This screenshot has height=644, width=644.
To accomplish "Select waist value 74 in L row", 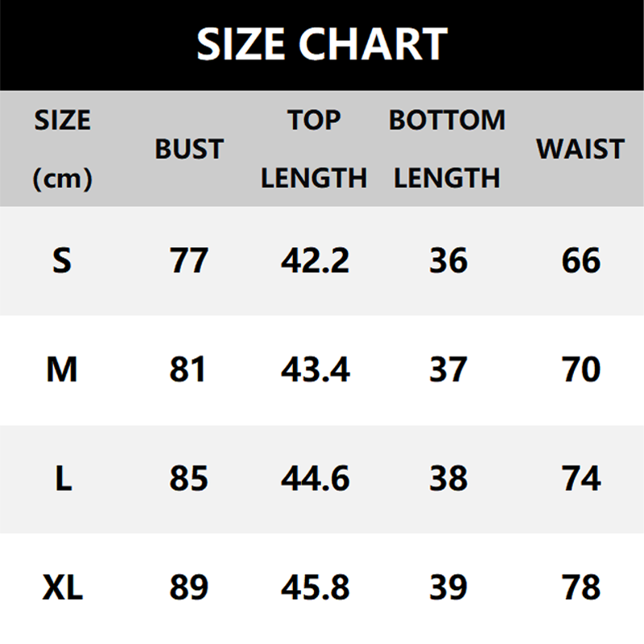I will [x=580, y=479].
